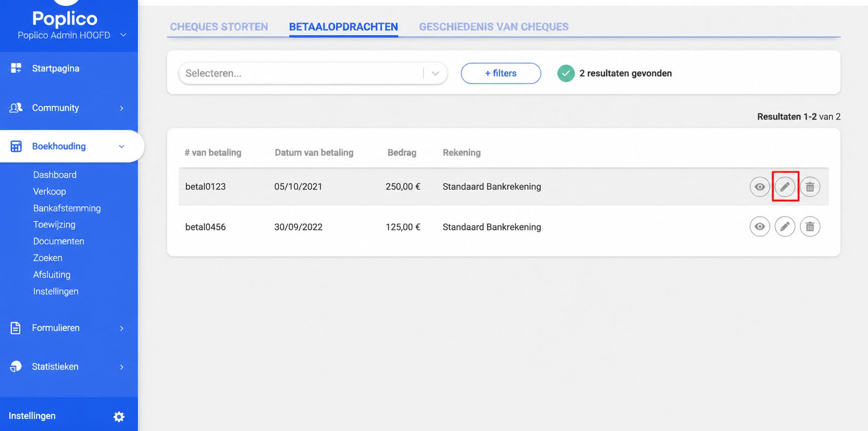This screenshot has height=431, width=868.
Task: Click the Formulieren document icon
Action: pyautogui.click(x=16, y=328)
